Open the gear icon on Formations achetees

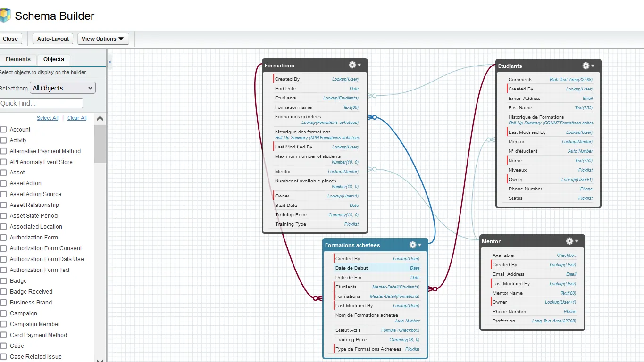(414, 245)
